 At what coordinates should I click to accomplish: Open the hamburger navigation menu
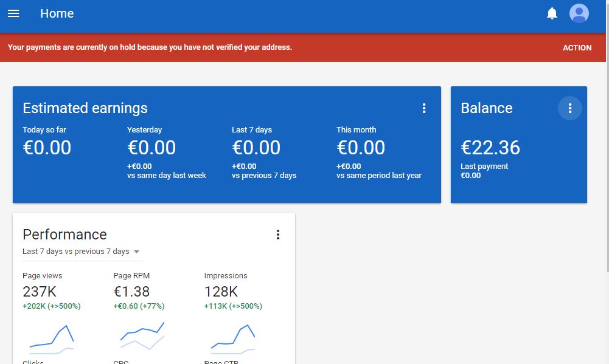coord(13,13)
